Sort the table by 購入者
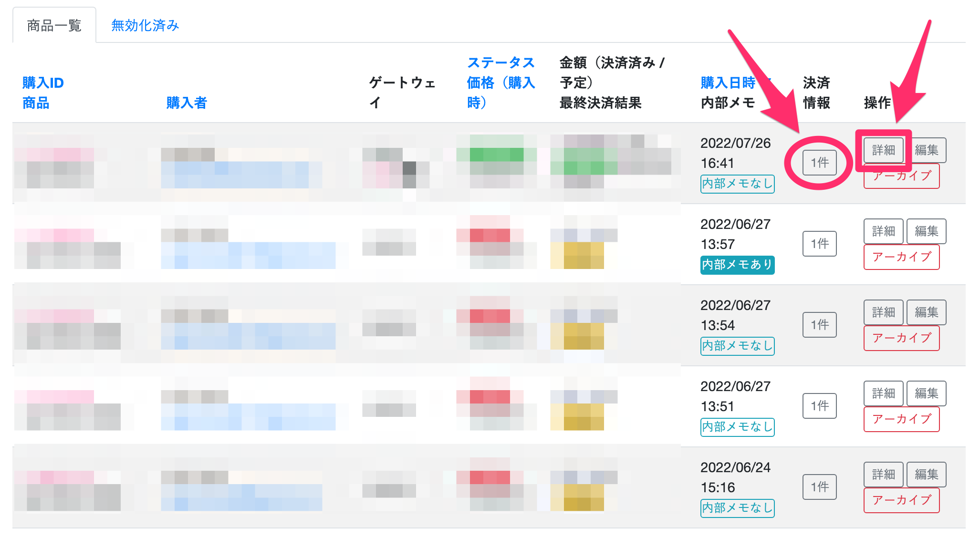This screenshot has height=538, width=980. click(187, 103)
